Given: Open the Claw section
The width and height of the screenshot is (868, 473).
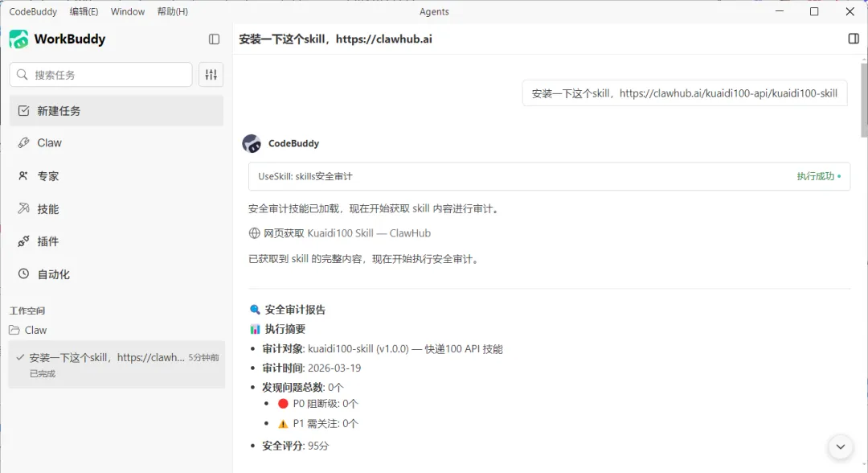Looking at the screenshot, I should (117, 143).
